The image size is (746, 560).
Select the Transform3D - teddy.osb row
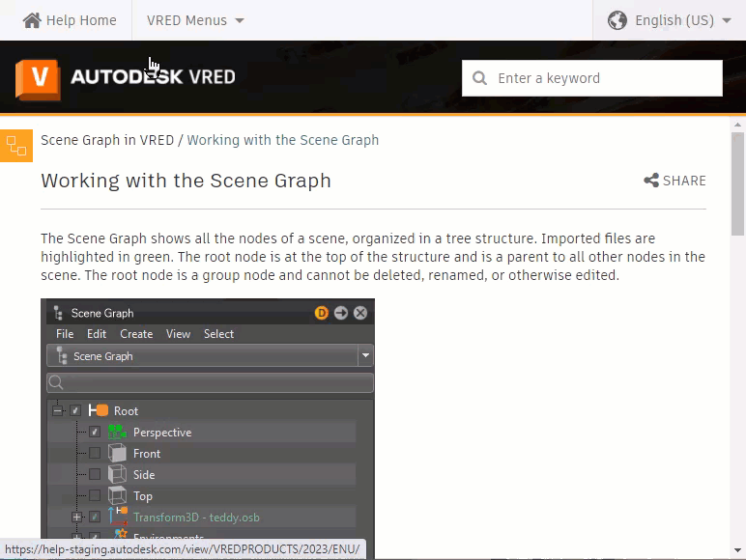[202, 517]
